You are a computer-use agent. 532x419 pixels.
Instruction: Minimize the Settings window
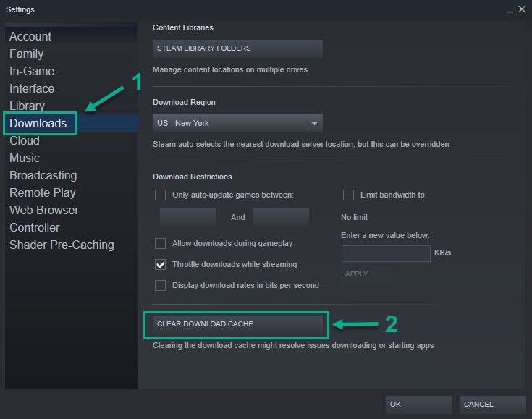tap(510, 10)
